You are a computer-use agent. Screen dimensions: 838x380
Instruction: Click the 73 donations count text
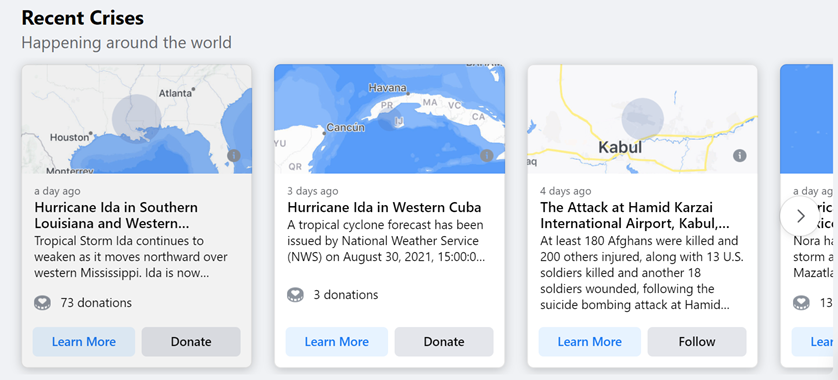96,303
